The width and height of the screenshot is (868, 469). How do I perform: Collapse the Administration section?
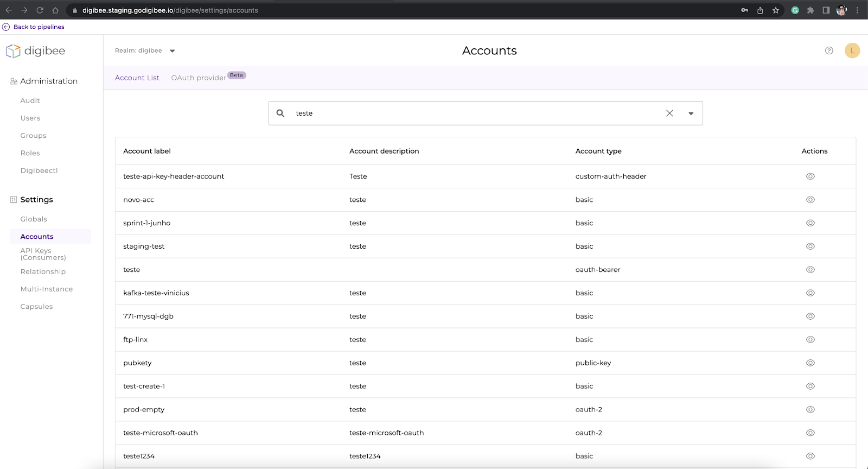[49, 81]
